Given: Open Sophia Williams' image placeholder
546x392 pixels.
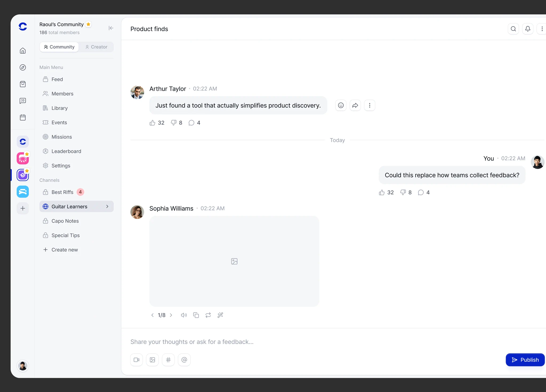Looking at the screenshot, I should click(x=234, y=261).
